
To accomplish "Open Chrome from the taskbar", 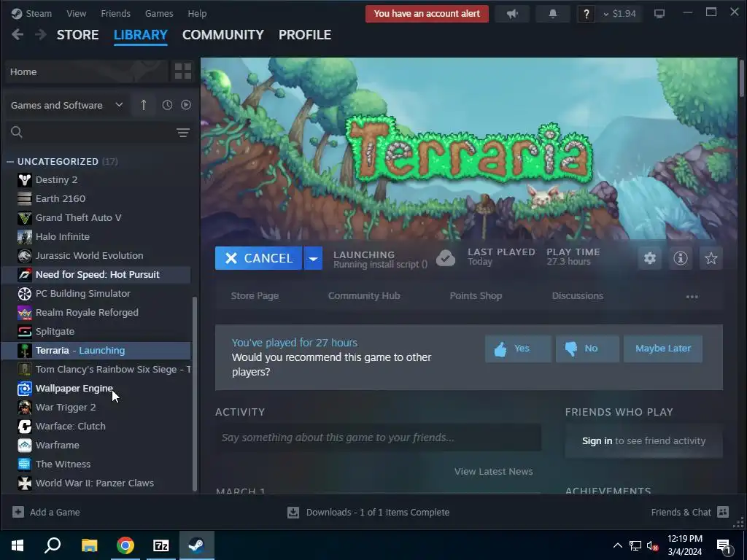I will (125, 545).
